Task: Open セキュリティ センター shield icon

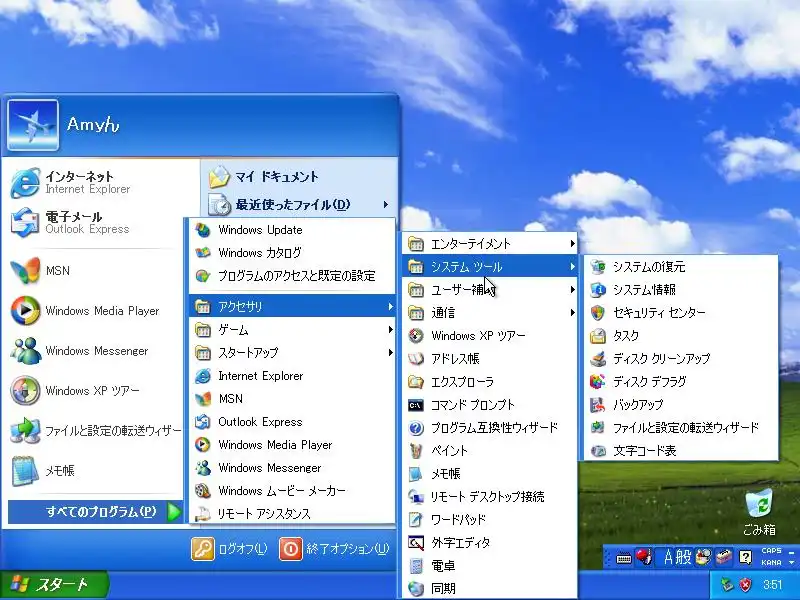Action: click(598, 313)
